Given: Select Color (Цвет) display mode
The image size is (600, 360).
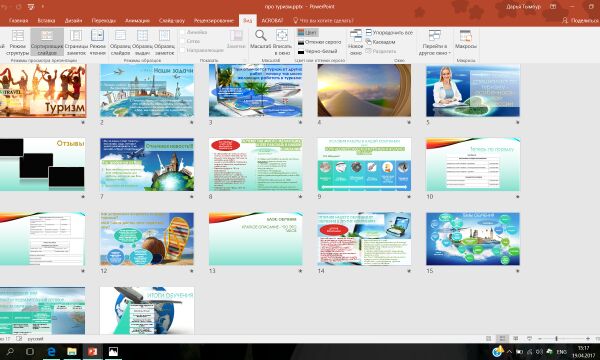Looking at the screenshot, I should pos(307,33).
